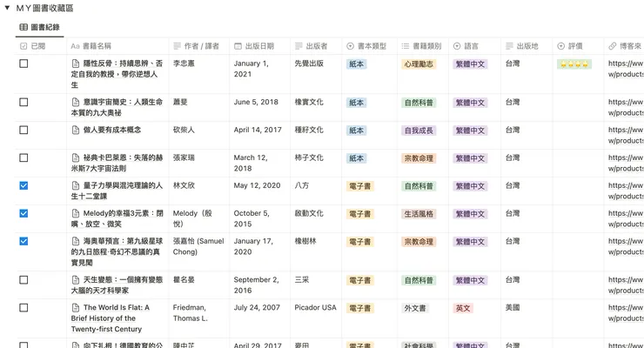
Task: Open the 電子書 tag in 量子力學 row
Action: (x=360, y=186)
